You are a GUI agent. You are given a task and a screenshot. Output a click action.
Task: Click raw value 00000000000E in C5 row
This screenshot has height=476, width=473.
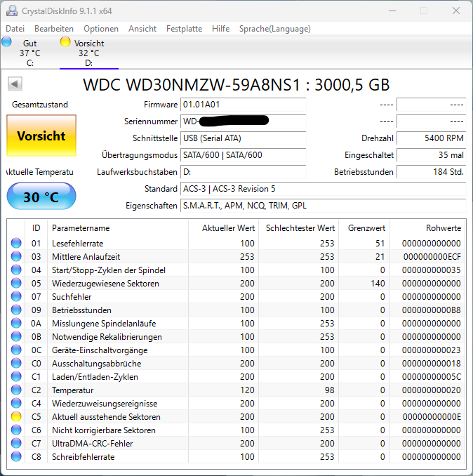pyautogui.click(x=432, y=417)
